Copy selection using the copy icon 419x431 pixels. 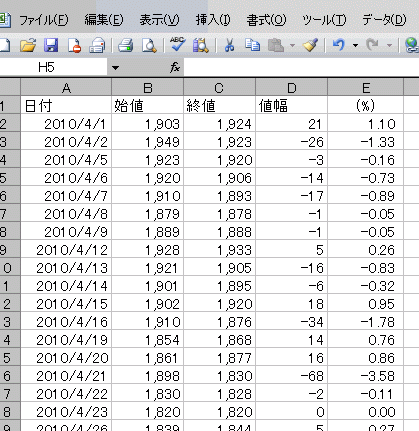click(x=252, y=45)
